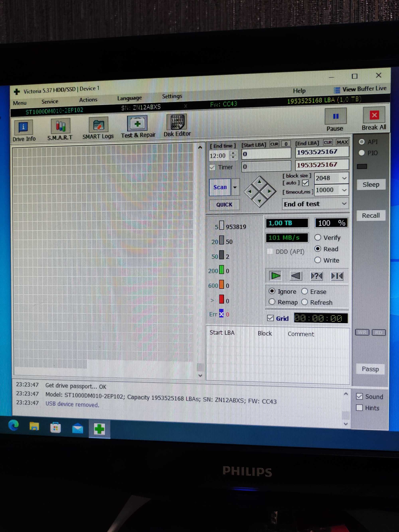Click the RD indicator button
Image resolution: width=399 pixels, height=532 pixels.
click(379, 332)
